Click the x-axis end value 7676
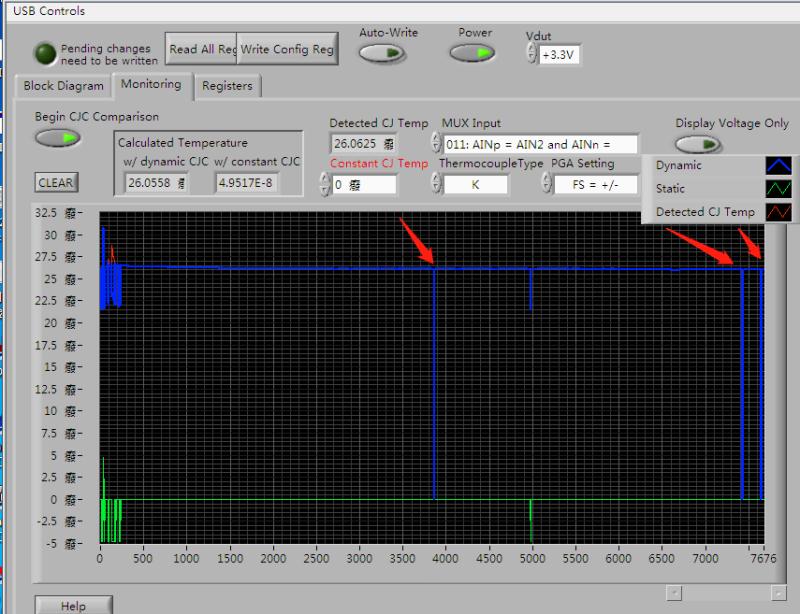Screen dimensions: 800x614 763,558
